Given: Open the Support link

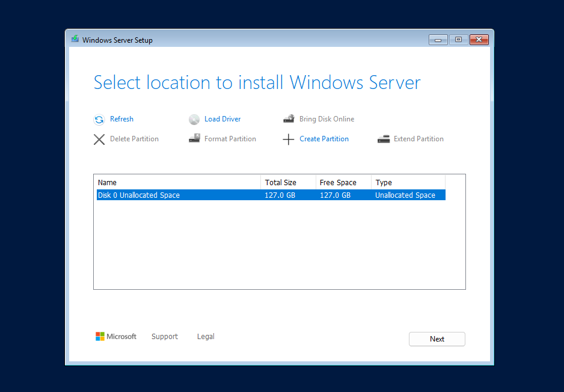Looking at the screenshot, I should [165, 337].
